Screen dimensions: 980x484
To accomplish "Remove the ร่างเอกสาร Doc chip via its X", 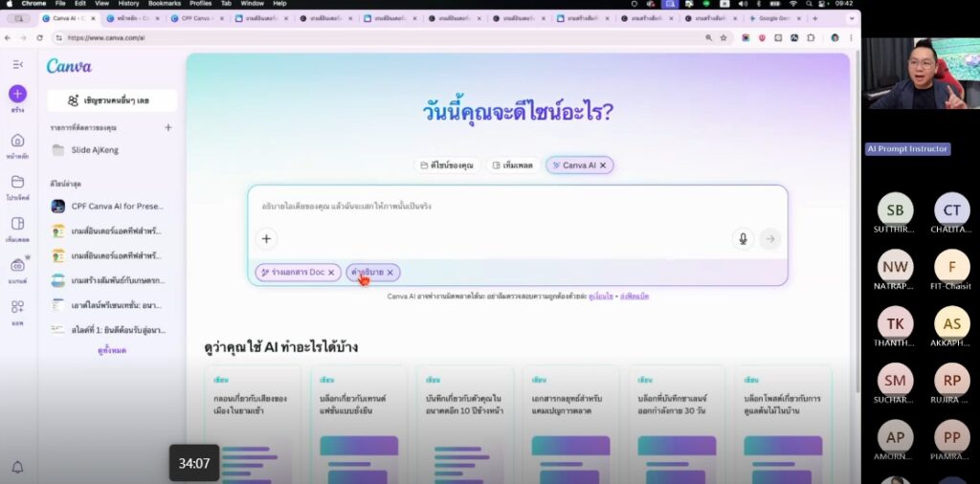I will point(331,273).
